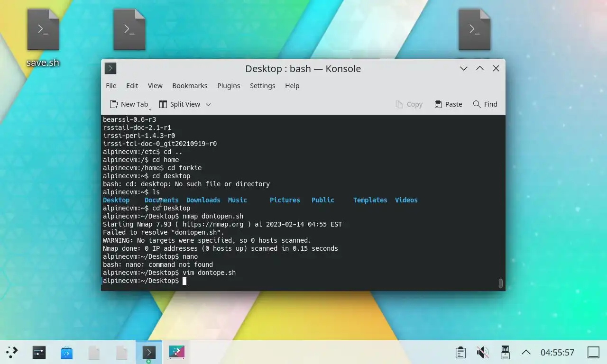This screenshot has width=607, height=364.
Task: Click the New Tab toolbar button
Action: tap(129, 104)
